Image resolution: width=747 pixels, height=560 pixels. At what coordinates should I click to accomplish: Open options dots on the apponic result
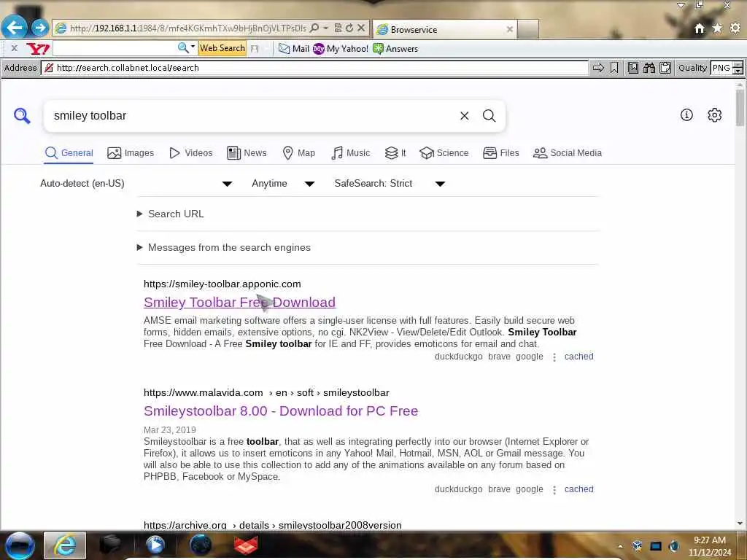(554, 357)
